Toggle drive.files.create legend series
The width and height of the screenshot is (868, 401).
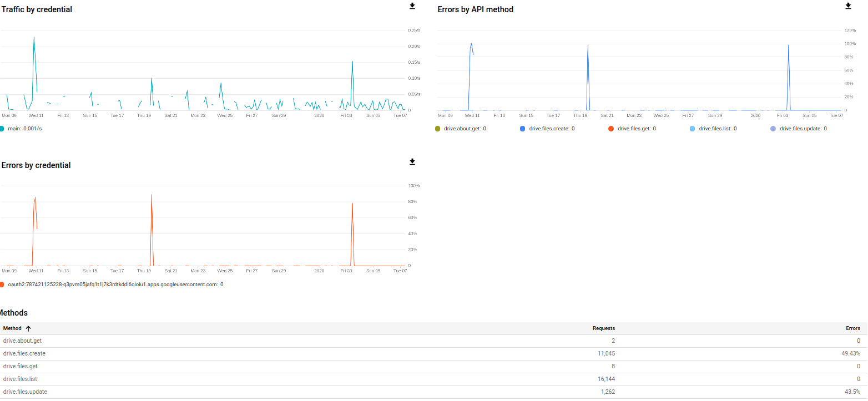point(522,129)
